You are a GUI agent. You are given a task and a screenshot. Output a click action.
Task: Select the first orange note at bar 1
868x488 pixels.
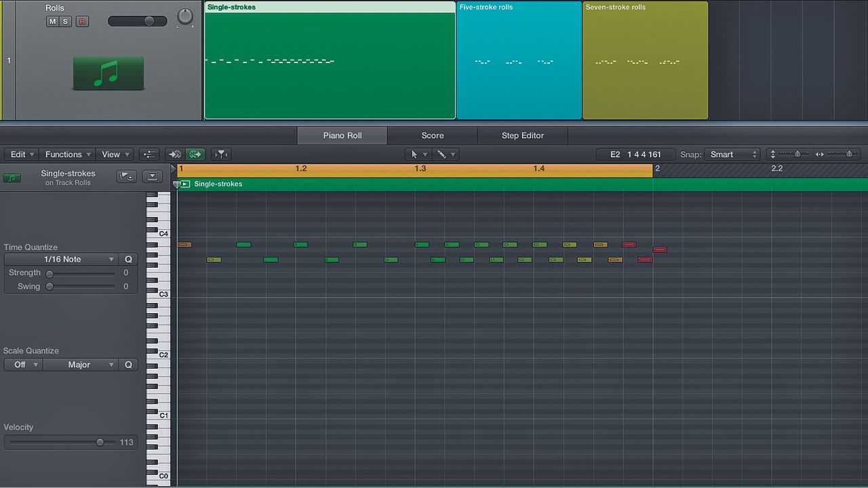(184, 245)
